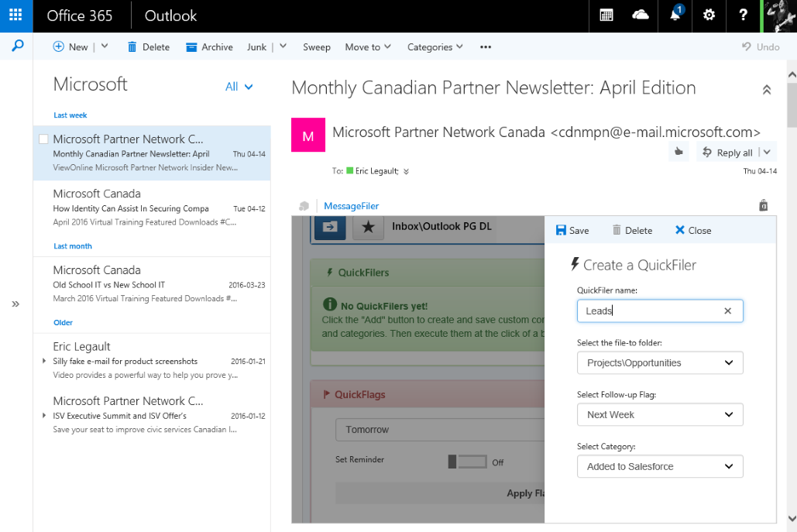
Task: Open Microsoft Canada 'Old School IT' email
Action: 152,284
